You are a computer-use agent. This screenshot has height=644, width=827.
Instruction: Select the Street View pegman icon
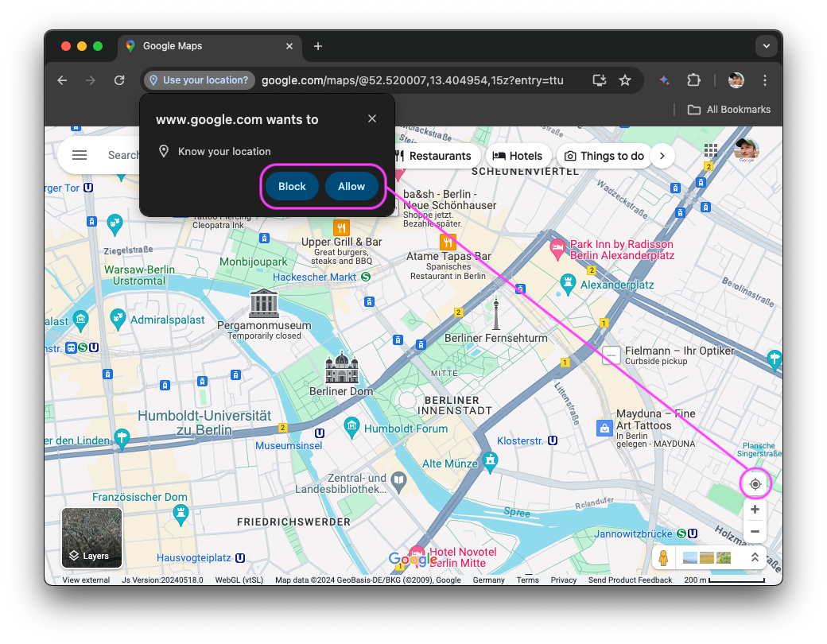(x=662, y=557)
